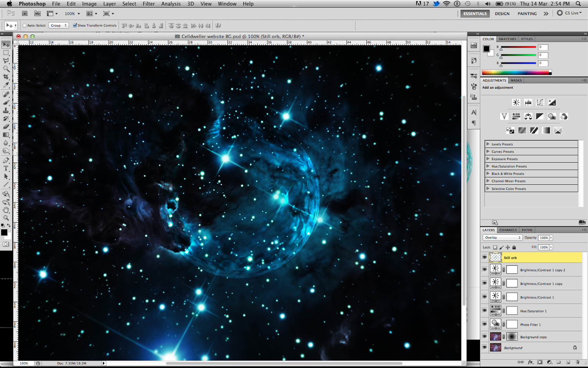Open the Overlay blend mode dropdown
This screenshot has height=368, width=588.
click(x=502, y=238)
